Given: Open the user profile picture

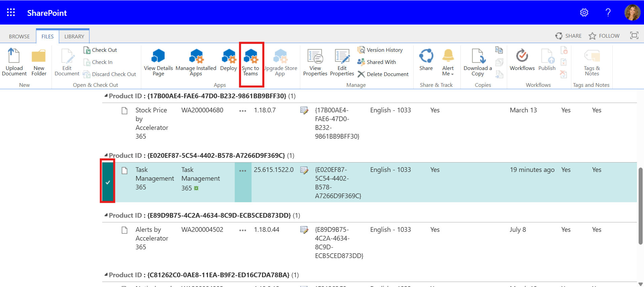Looking at the screenshot, I should 632,12.
